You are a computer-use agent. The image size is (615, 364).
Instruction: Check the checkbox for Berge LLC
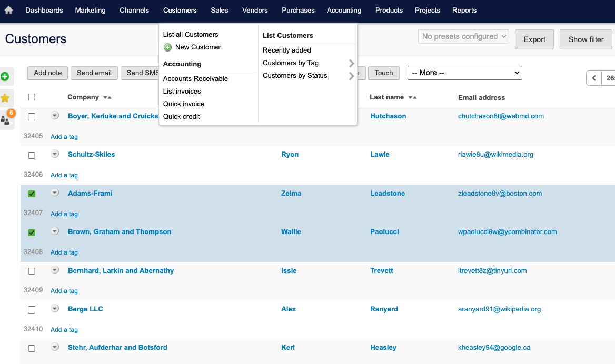pos(31,309)
